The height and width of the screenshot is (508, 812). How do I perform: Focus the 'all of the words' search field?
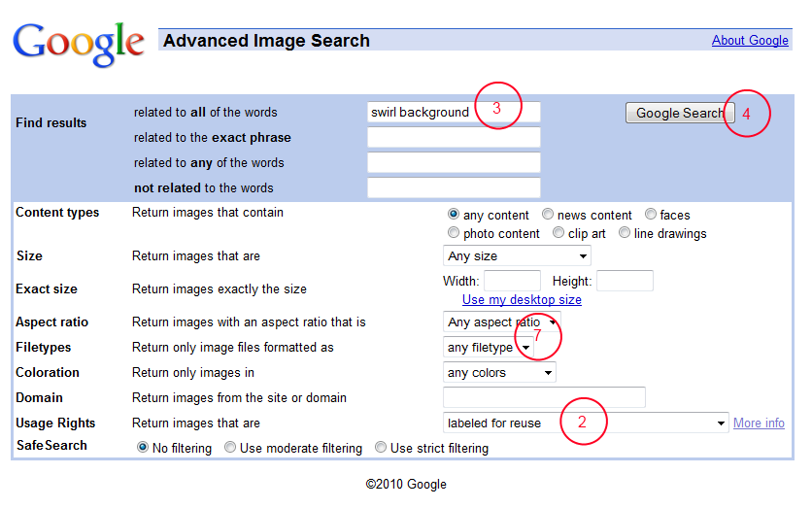coord(454,112)
